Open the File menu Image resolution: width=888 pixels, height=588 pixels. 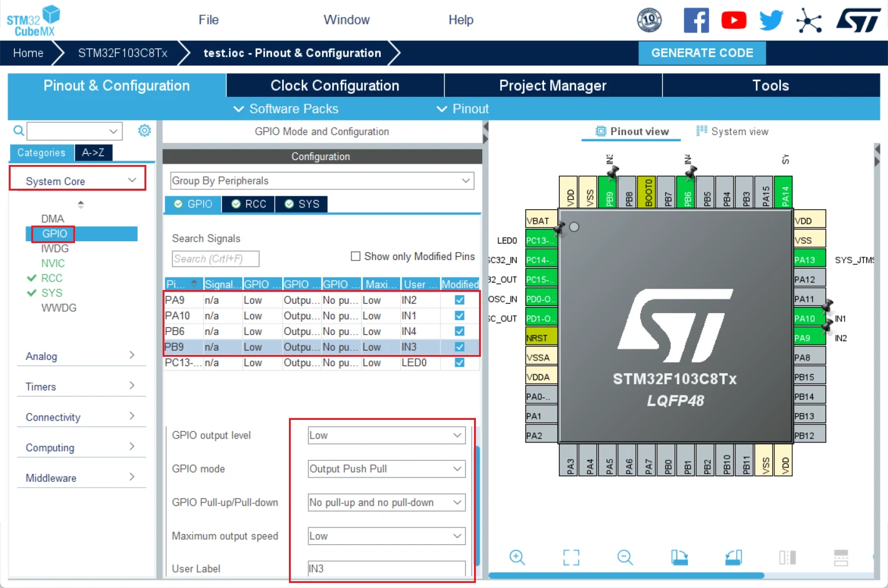click(208, 20)
